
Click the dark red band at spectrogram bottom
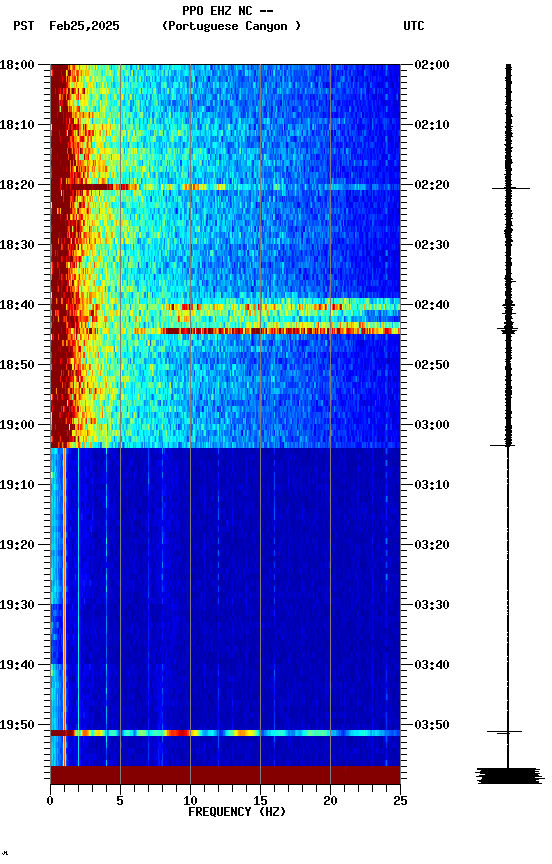tap(225, 775)
